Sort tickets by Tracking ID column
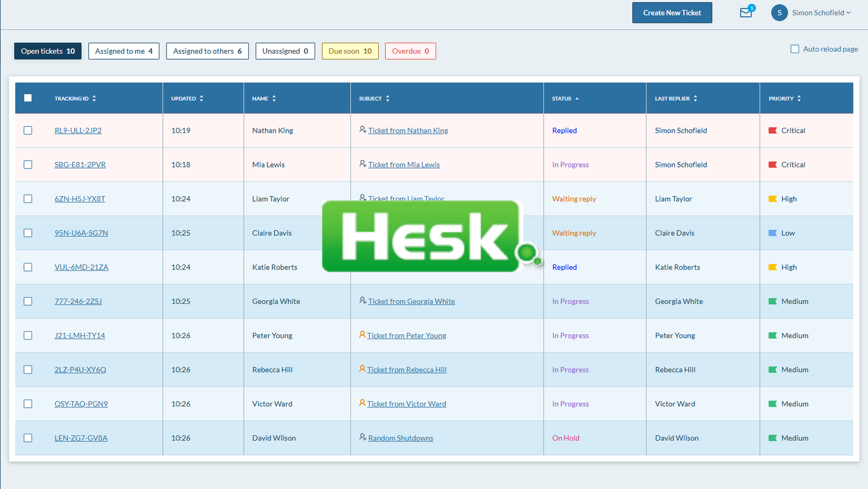Image resolution: width=868 pixels, height=489 pixels. 94,98
